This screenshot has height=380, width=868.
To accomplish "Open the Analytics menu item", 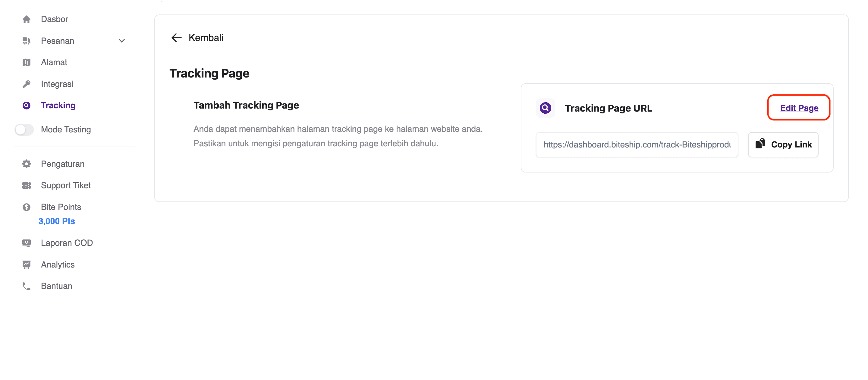I will (x=58, y=265).
